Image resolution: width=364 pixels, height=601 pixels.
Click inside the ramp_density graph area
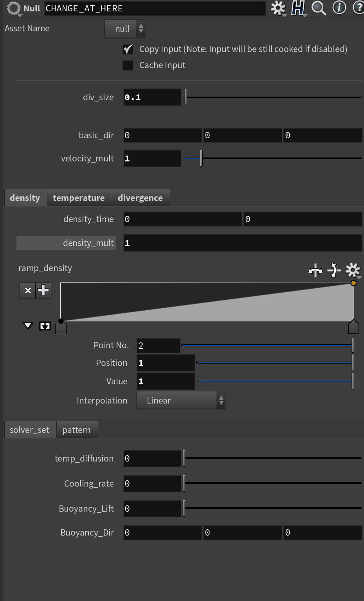(207, 302)
